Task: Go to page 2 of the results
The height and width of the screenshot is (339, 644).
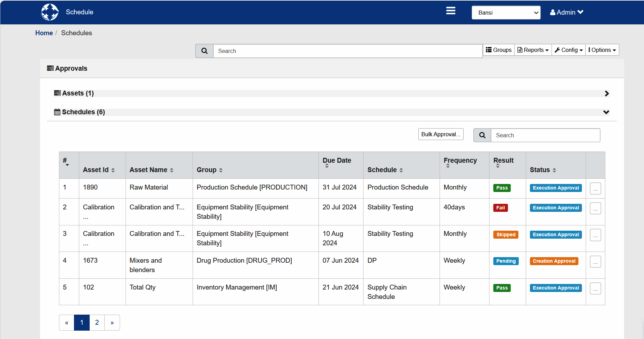Action: (x=97, y=322)
